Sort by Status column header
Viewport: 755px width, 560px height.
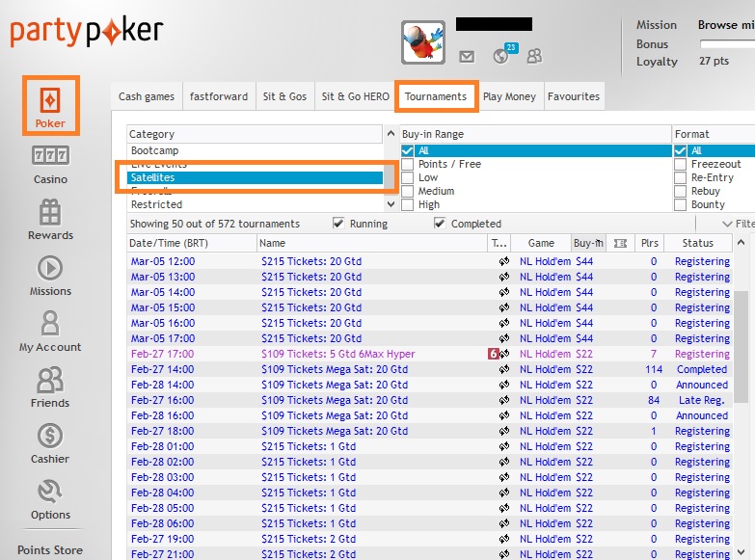(698, 243)
